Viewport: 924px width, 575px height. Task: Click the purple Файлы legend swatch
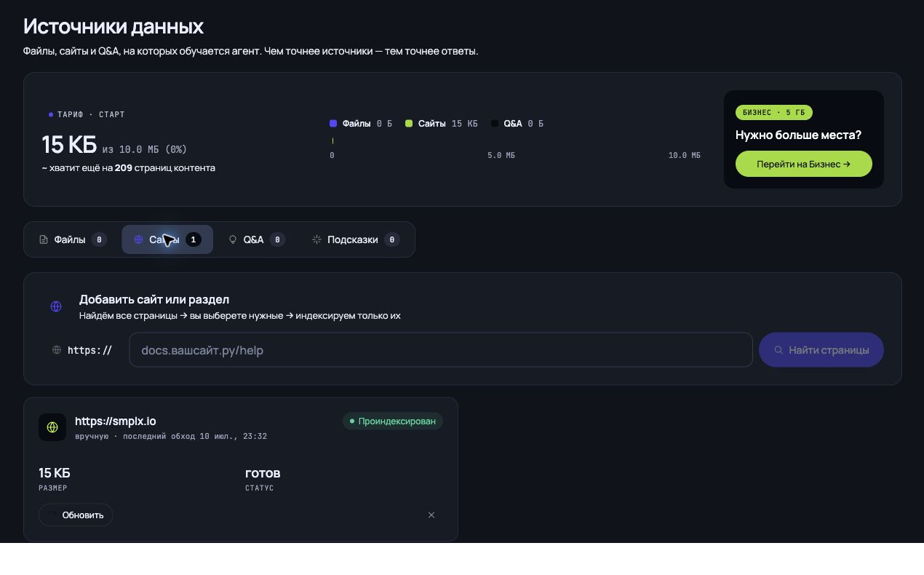333,124
